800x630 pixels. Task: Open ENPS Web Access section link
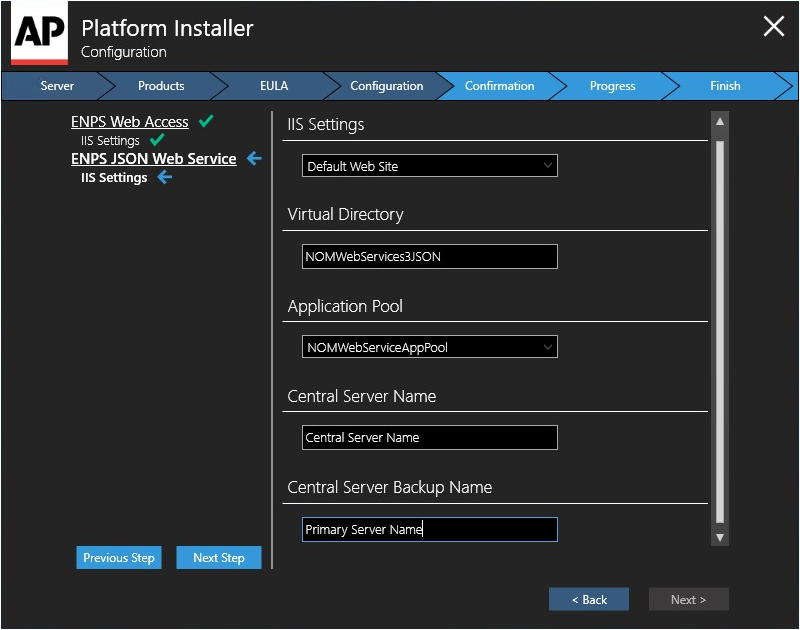click(x=130, y=122)
